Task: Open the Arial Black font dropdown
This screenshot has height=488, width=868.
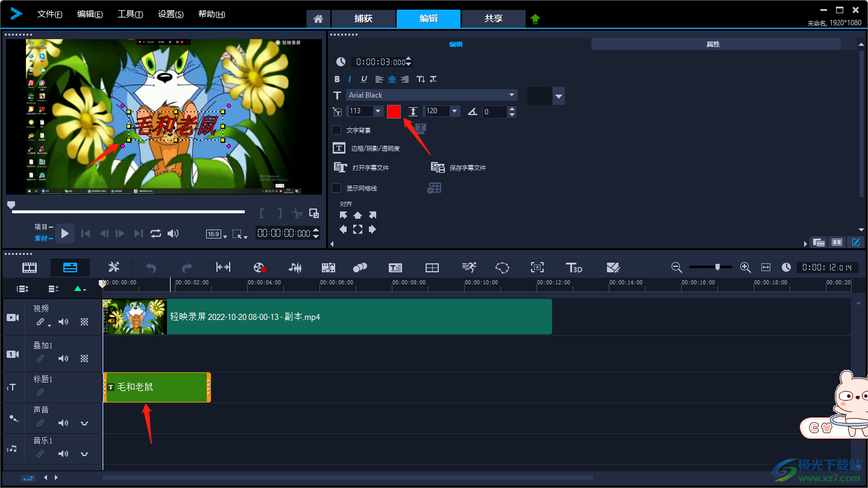Action: point(512,95)
